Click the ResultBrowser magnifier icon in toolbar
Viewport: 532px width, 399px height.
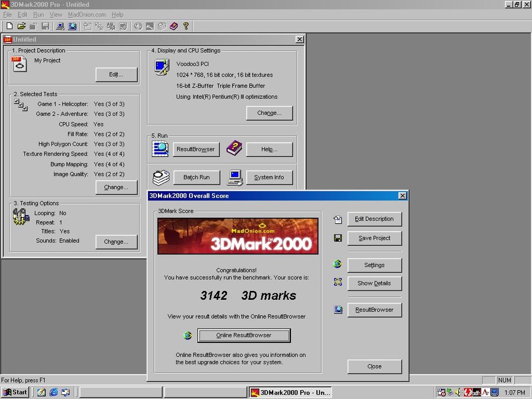coord(72,26)
